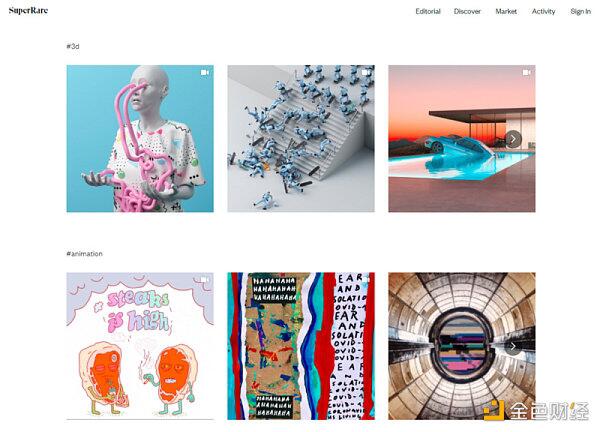
Task: Go to the Market page
Action: tap(506, 11)
